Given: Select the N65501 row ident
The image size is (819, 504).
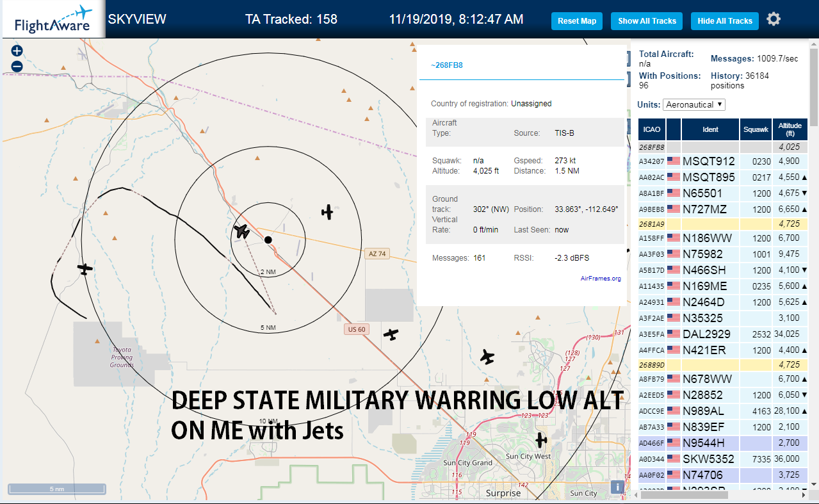Looking at the screenshot, I should [702, 193].
